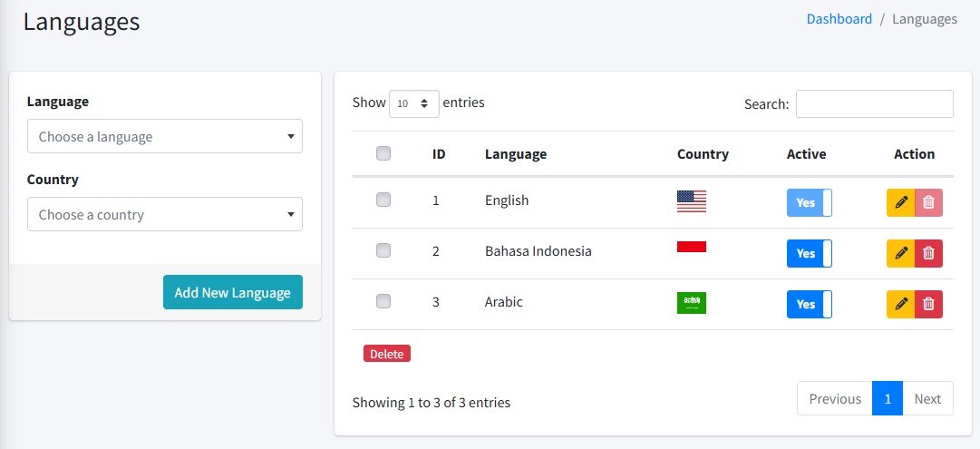The width and height of the screenshot is (980, 449).
Task: Select page 1 in pagination
Action: point(888,398)
